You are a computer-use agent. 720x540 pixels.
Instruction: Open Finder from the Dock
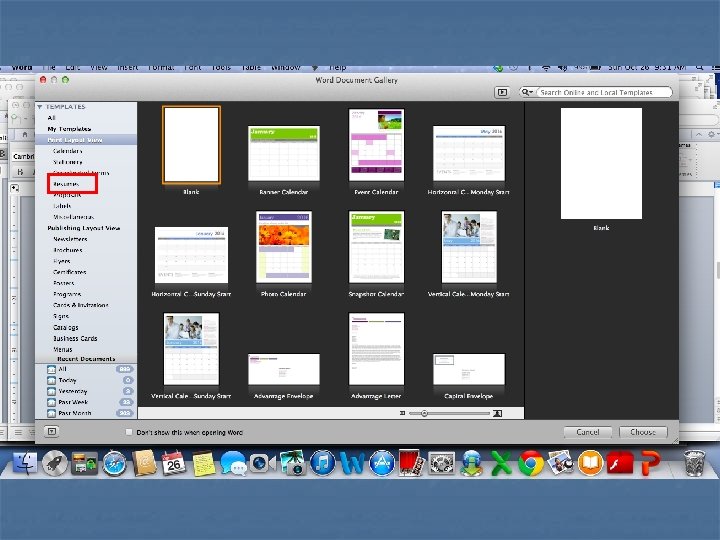25,463
